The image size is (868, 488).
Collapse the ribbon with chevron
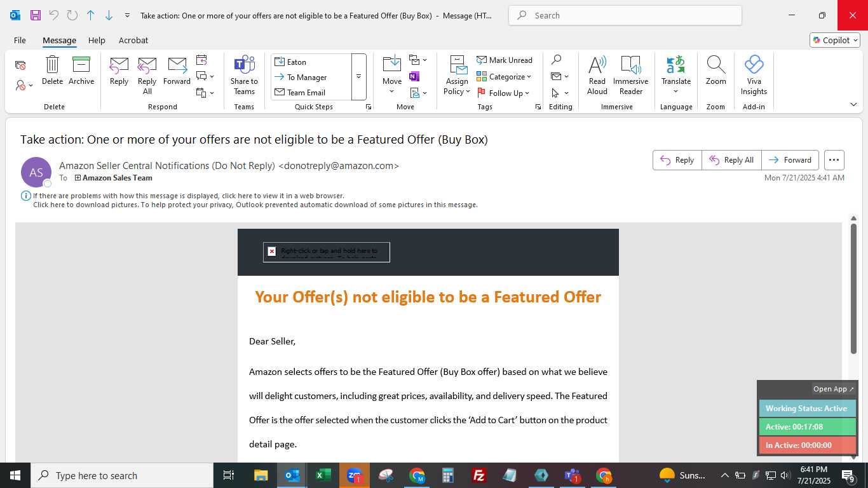(x=853, y=104)
